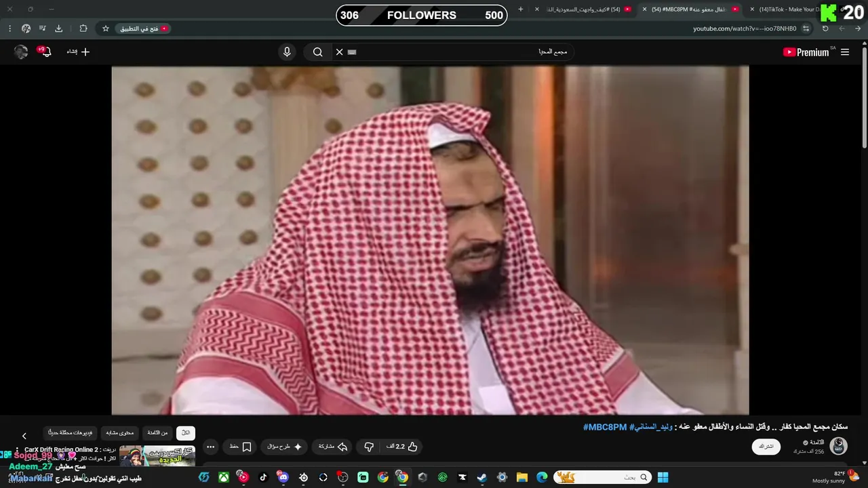Image resolution: width=868 pixels, height=488 pixels.
Task: Open the YouTube notifications bell
Action: (x=45, y=52)
